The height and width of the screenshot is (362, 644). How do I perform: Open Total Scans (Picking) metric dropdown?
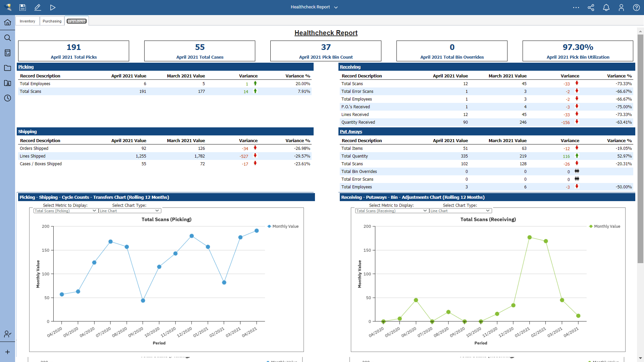tap(65, 211)
